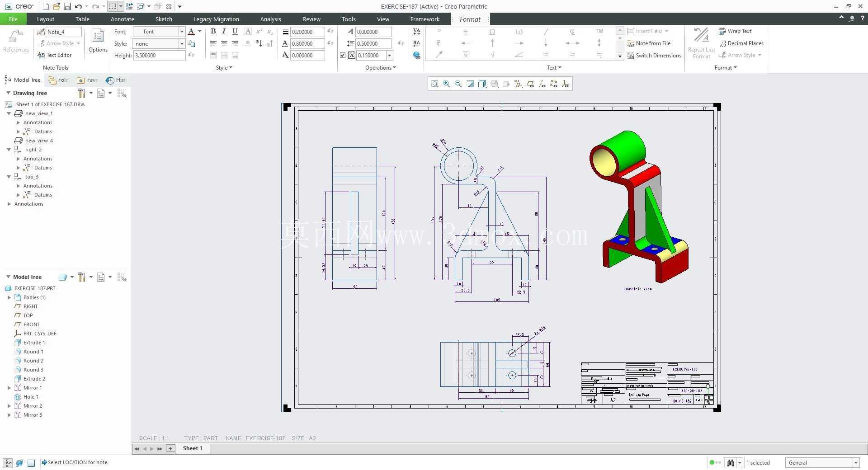Toggle center text alignment

224,43
